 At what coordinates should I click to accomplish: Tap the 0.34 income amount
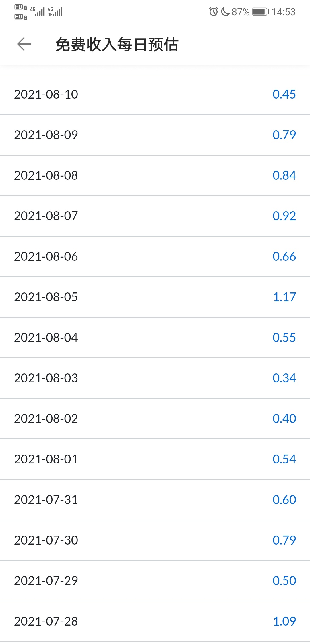284,378
